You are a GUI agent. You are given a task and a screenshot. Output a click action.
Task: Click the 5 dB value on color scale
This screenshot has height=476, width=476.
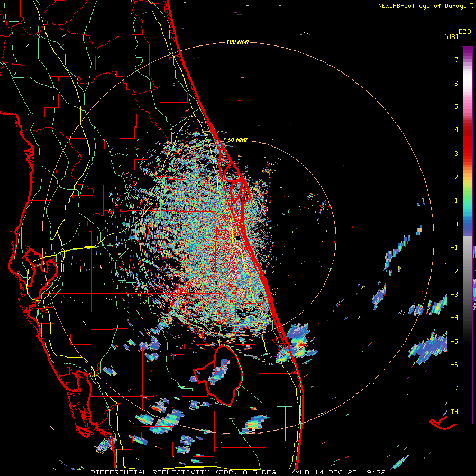[456, 106]
